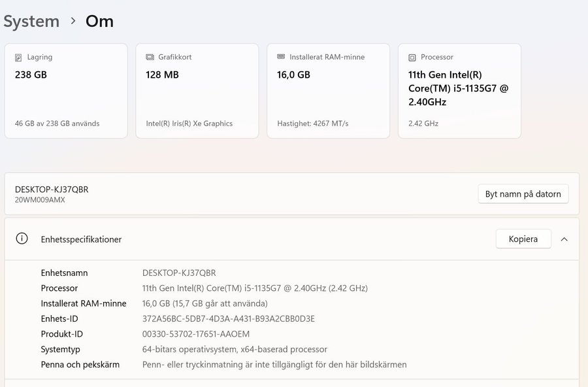Click the Lagring storage icon
This screenshot has width=588, height=387.
18,58
